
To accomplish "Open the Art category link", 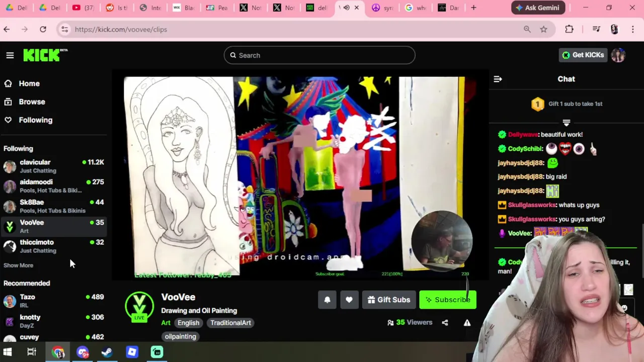I will coord(166,323).
